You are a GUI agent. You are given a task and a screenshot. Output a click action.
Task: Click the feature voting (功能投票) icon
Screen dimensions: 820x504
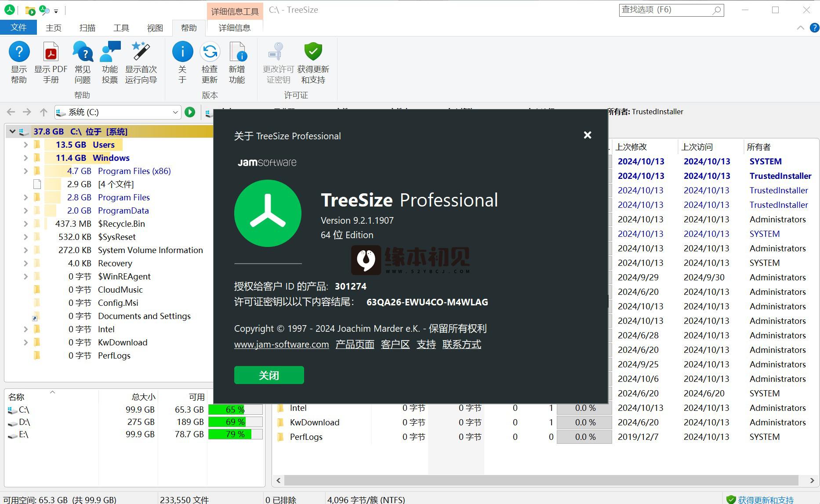110,52
